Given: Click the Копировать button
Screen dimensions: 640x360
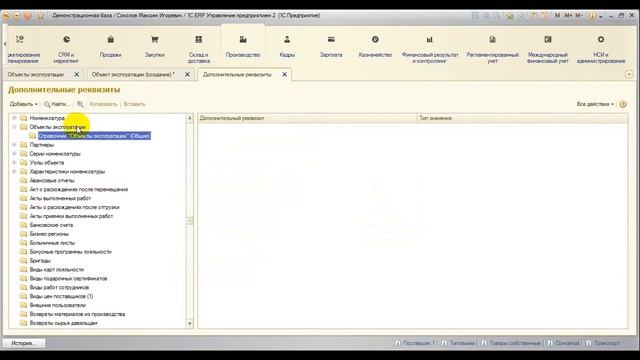Looking at the screenshot, I should tap(103, 104).
